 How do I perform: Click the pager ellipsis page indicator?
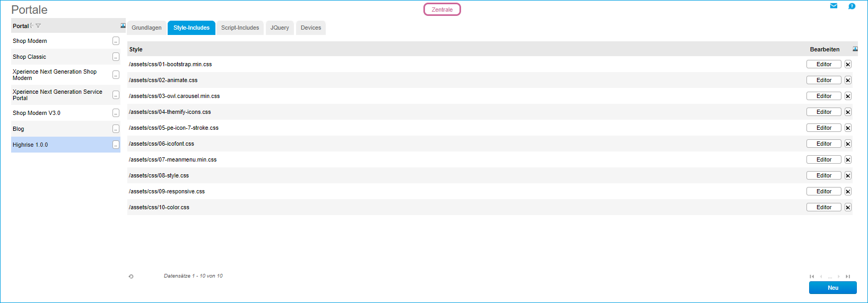pyautogui.click(x=830, y=277)
